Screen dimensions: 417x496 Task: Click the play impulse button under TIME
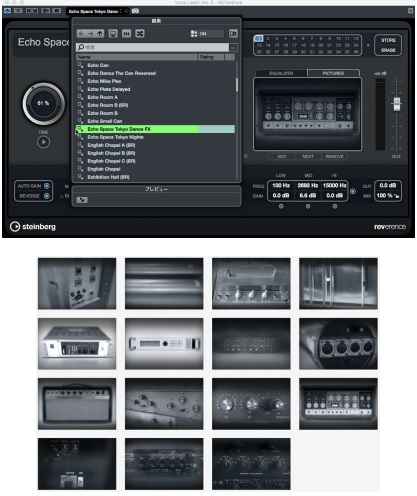(43, 142)
